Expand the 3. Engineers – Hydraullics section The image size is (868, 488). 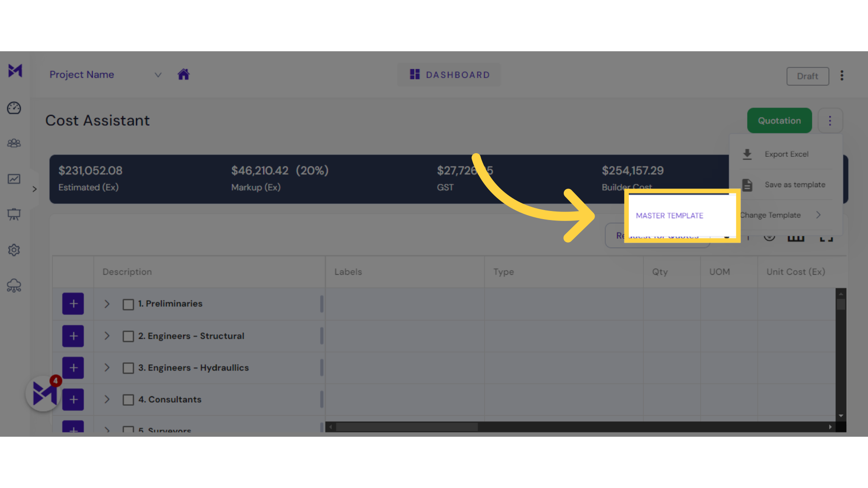click(107, 368)
